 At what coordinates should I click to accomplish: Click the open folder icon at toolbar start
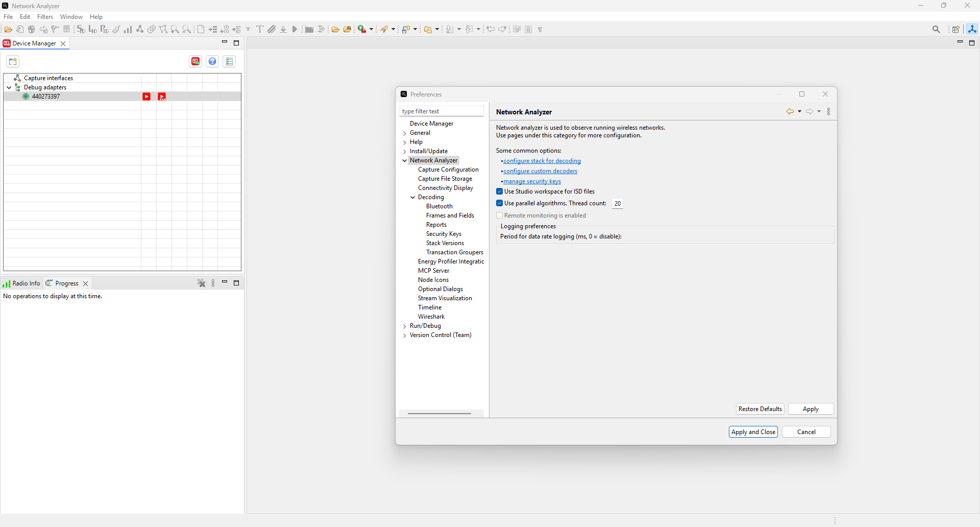point(8,29)
